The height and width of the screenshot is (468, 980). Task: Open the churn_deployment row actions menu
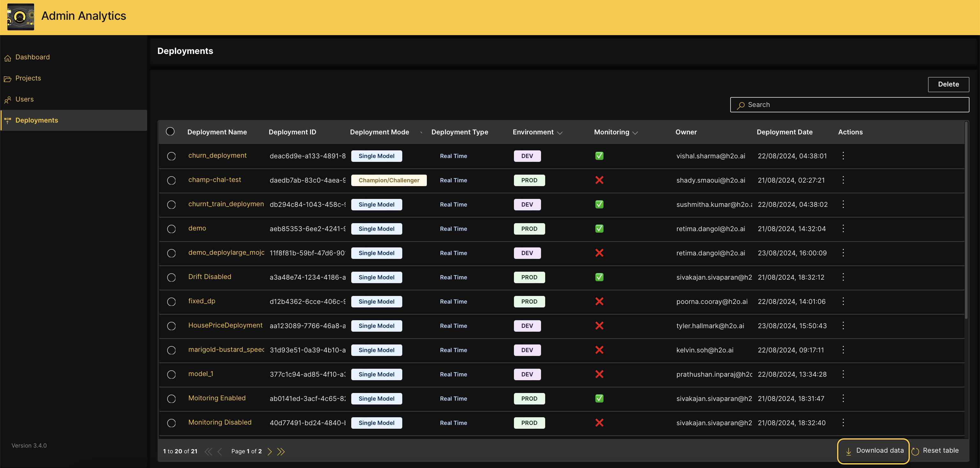click(843, 156)
